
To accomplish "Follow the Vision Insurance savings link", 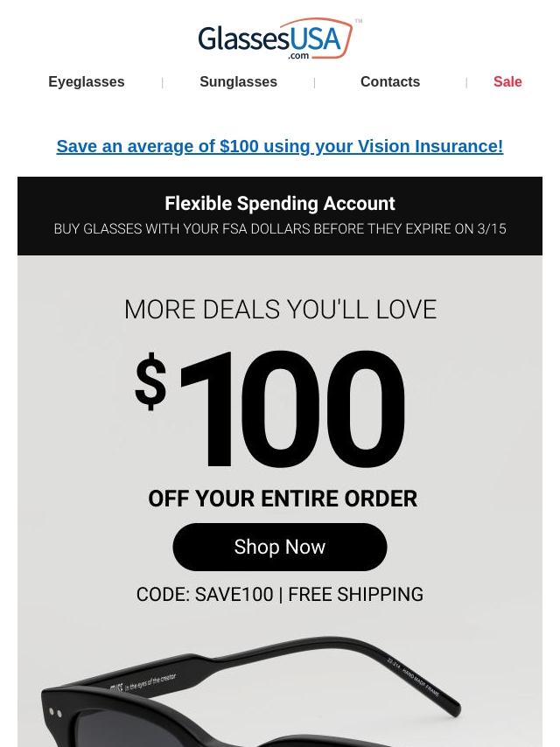I will click(280, 146).
